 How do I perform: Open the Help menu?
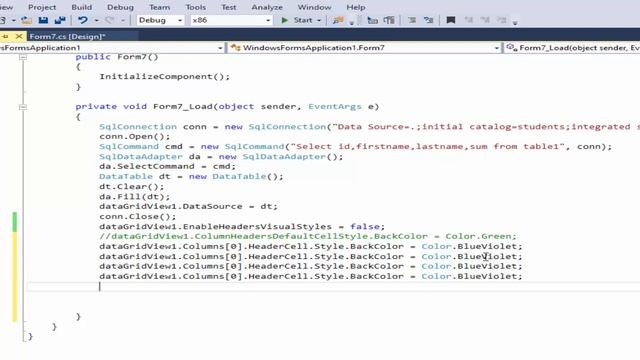coord(356,7)
